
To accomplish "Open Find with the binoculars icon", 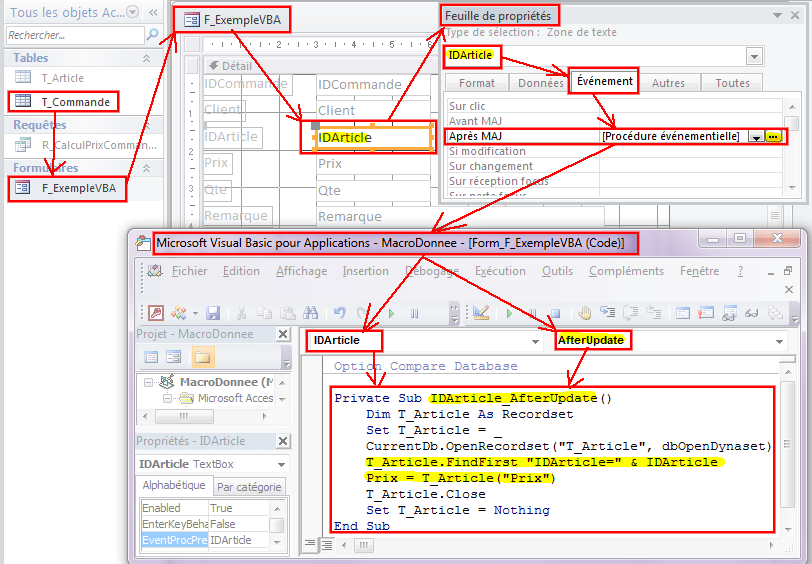I will pos(310,313).
